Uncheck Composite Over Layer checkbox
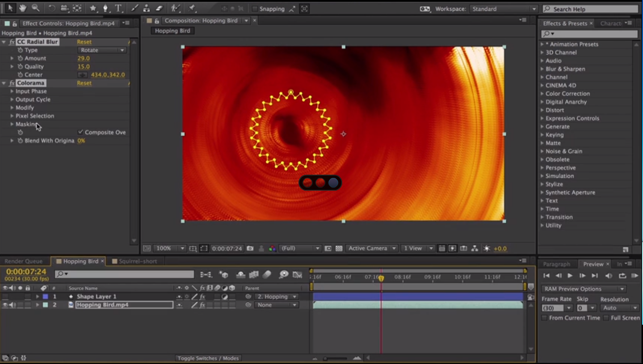This screenshot has width=643, height=364. point(80,132)
